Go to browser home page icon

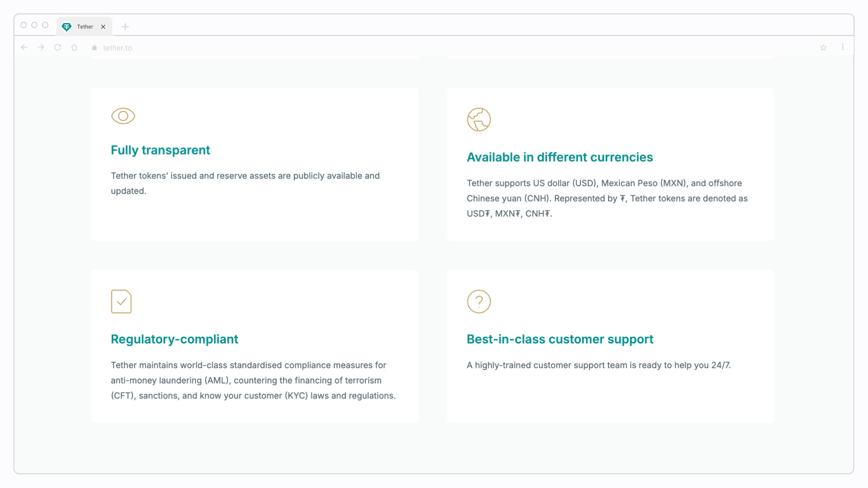tap(75, 47)
